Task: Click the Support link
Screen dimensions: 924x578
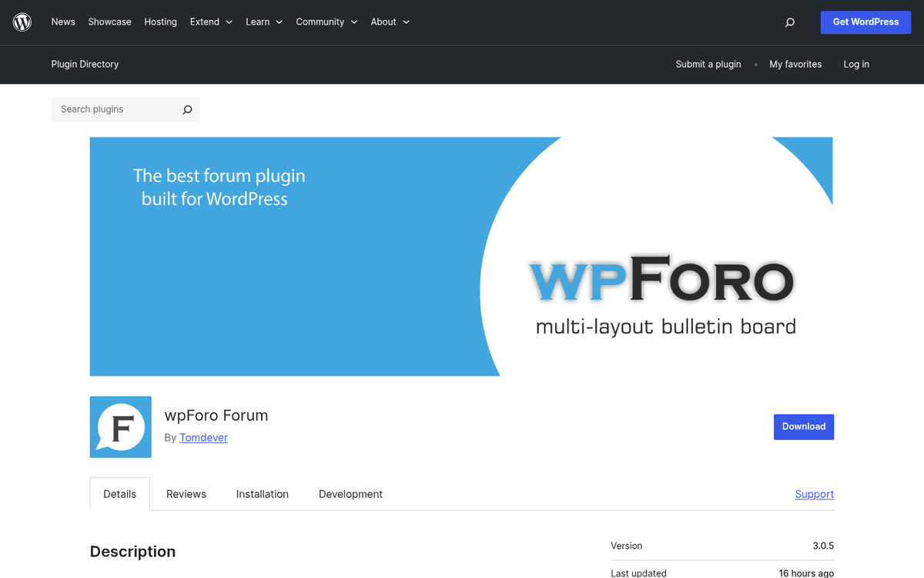Action: (x=814, y=493)
